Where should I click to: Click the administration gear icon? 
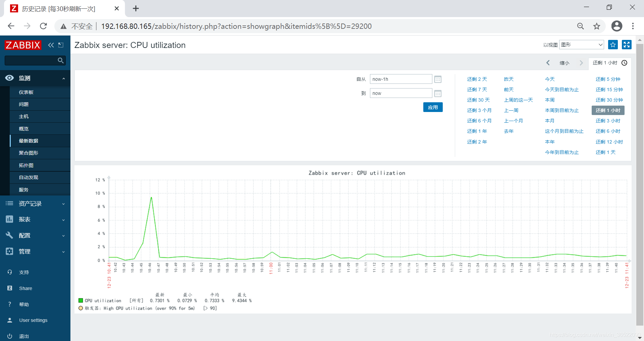click(x=9, y=251)
